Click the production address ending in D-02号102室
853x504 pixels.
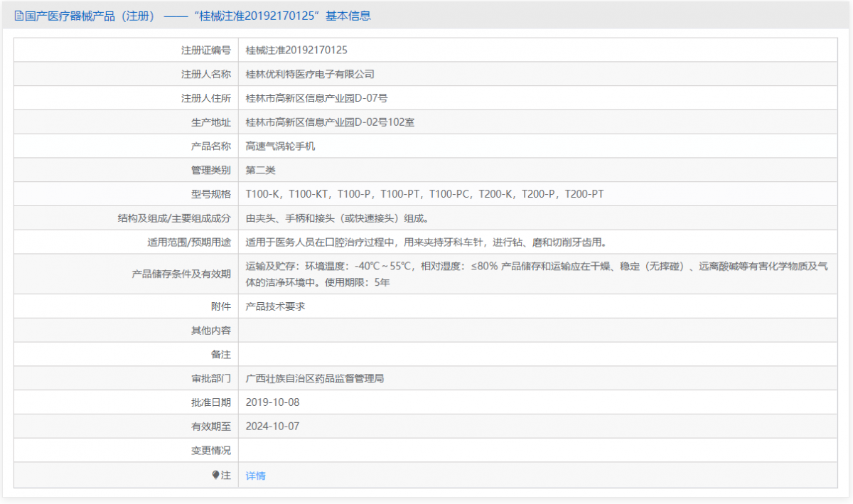[x=330, y=122]
